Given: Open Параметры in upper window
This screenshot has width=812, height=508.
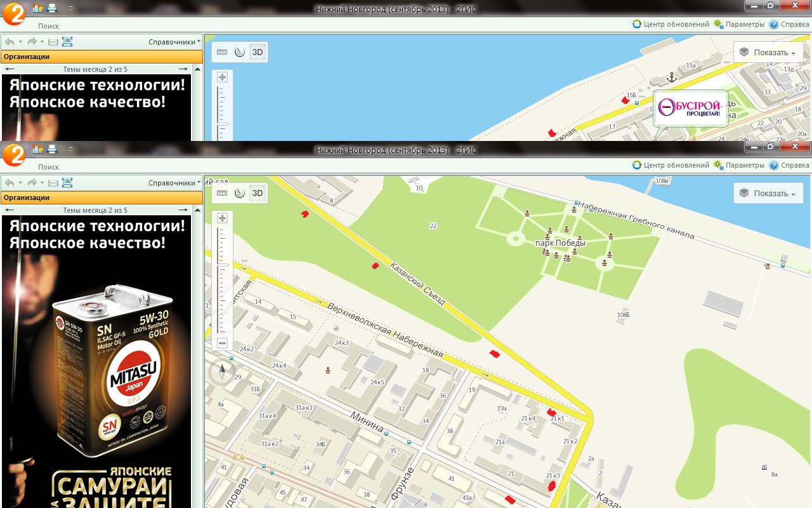Looking at the screenshot, I should click(739, 24).
